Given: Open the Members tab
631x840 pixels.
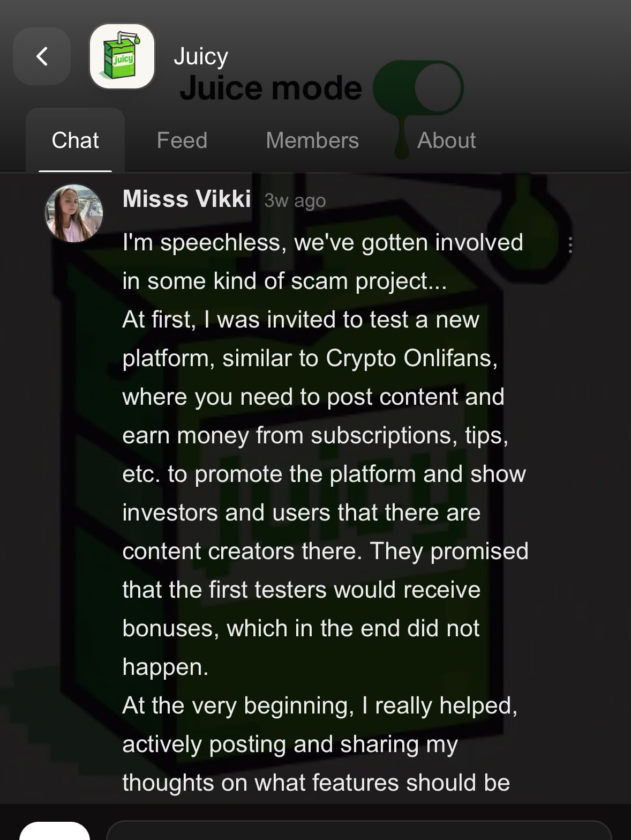Looking at the screenshot, I should (312, 140).
